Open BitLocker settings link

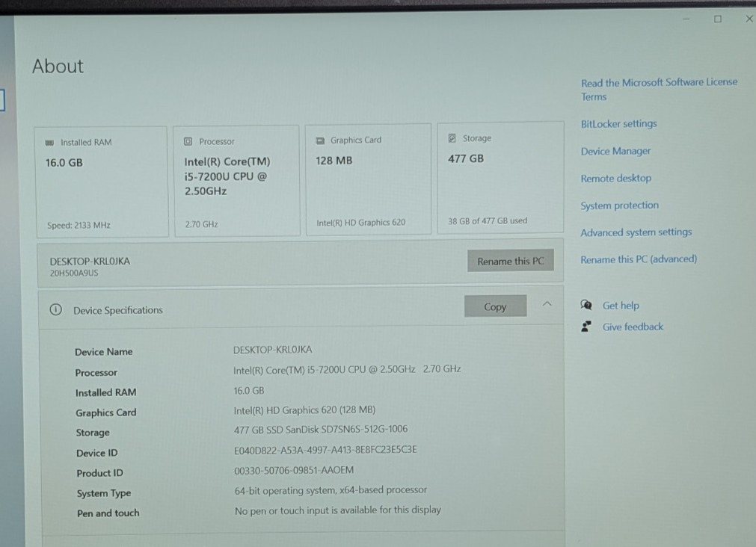tap(618, 124)
